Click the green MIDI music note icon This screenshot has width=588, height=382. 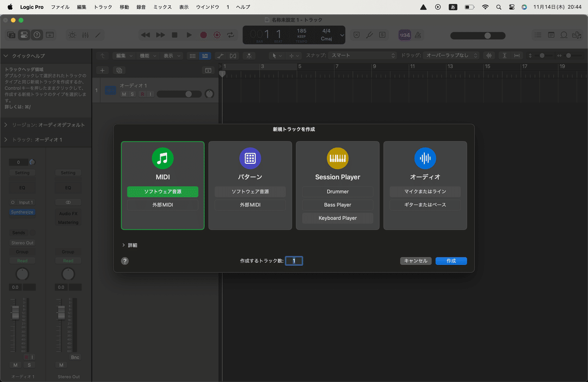coord(163,158)
